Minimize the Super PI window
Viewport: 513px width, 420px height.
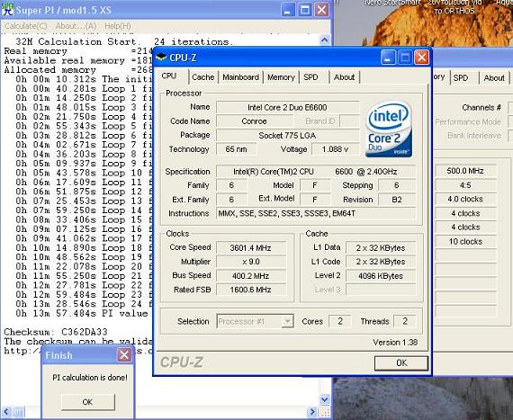coord(288,10)
